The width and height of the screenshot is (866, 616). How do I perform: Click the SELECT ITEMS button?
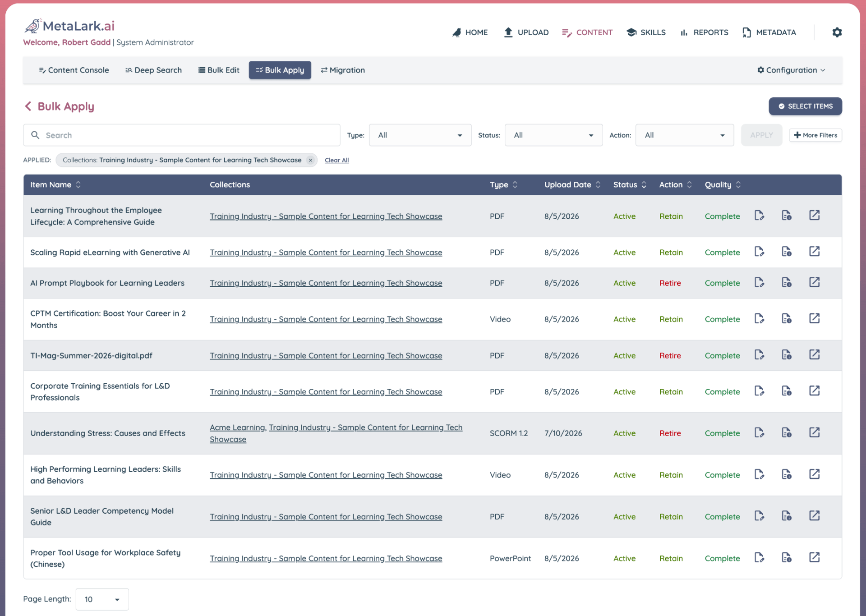click(x=805, y=106)
